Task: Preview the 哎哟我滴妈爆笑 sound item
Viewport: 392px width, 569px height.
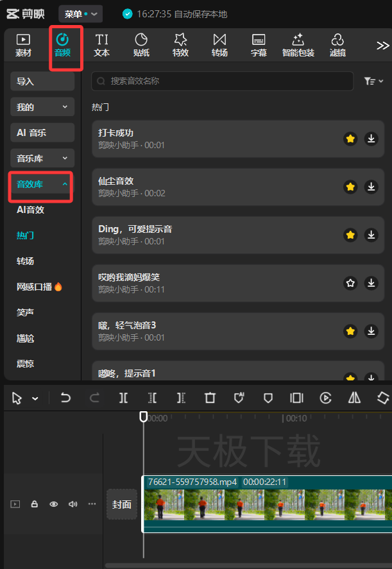Action: pos(238,283)
